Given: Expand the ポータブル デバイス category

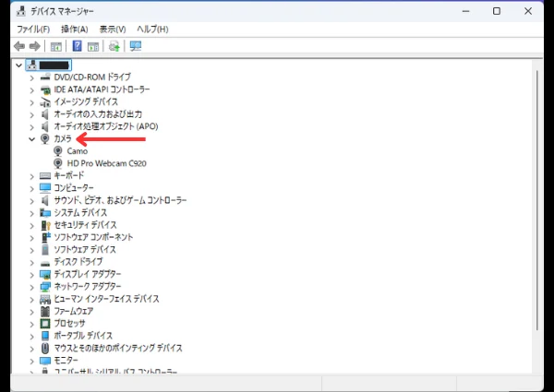Looking at the screenshot, I should pyautogui.click(x=31, y=336).
